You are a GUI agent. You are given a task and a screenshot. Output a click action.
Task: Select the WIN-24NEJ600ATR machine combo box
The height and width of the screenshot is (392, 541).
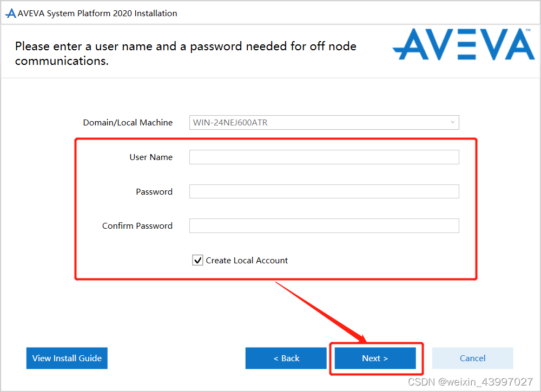pos(324,122)
